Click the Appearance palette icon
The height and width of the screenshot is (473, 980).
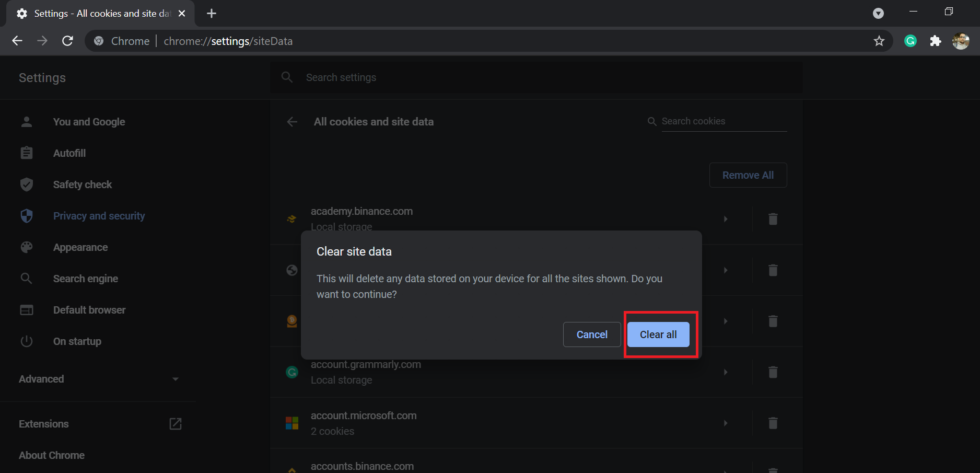click(26, 247)
